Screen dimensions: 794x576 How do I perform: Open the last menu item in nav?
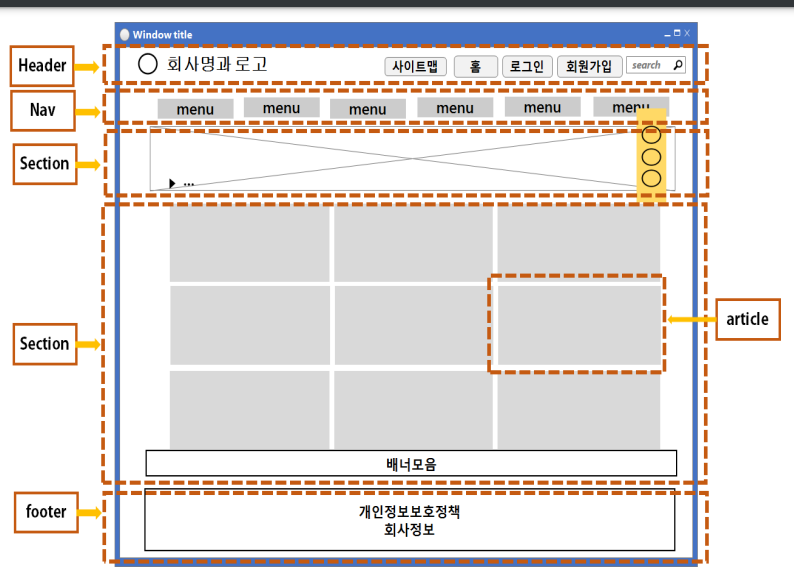tap(631, 107)
